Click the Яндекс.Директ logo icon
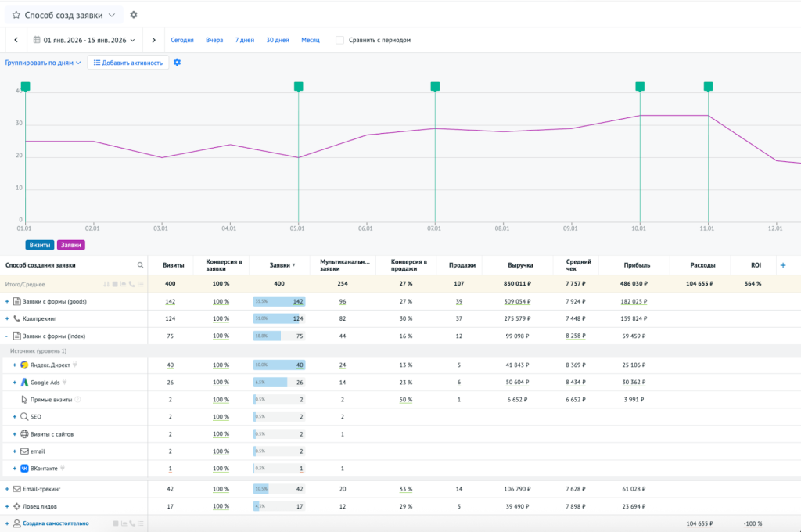This screenshot has height=532, width=801. pos(24,365)
